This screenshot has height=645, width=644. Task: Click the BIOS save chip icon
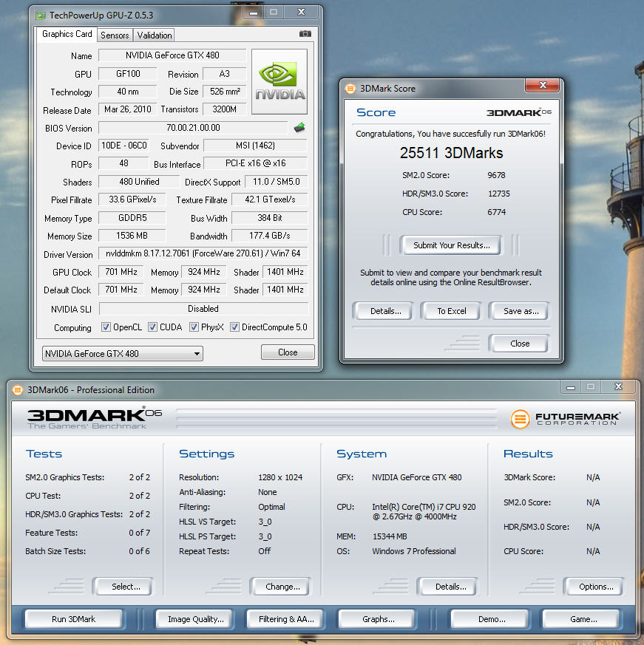coord(299,128)
